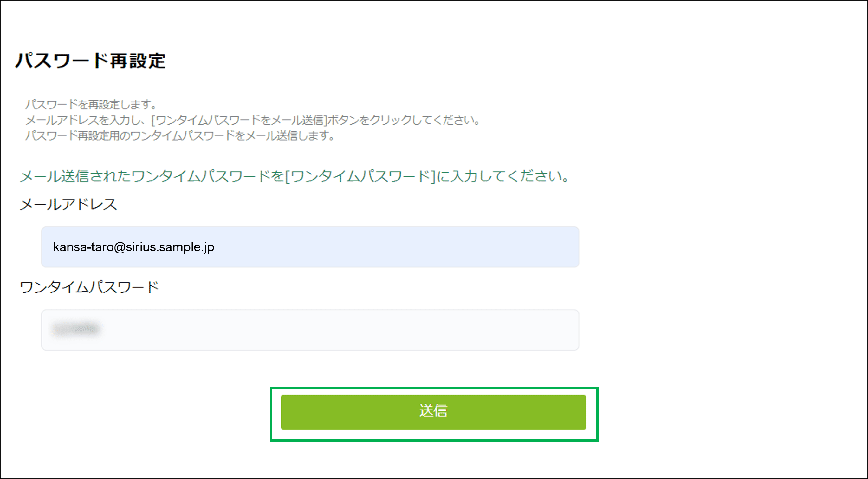Click the green 送信 button
Screen dimensions: 868x479
(x=433, y=412)
